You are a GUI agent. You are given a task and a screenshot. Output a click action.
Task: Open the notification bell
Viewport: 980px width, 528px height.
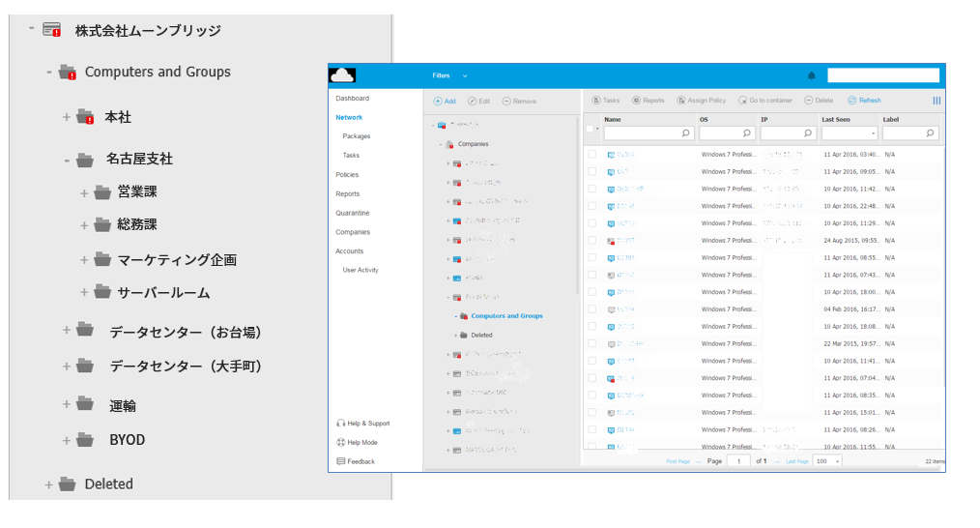[x=811, y=75]
